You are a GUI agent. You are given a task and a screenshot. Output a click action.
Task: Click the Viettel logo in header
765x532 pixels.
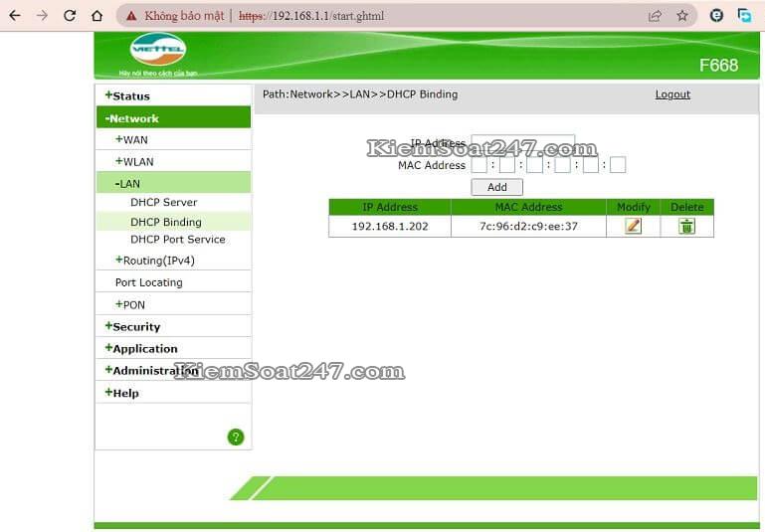tap(157, 52)
